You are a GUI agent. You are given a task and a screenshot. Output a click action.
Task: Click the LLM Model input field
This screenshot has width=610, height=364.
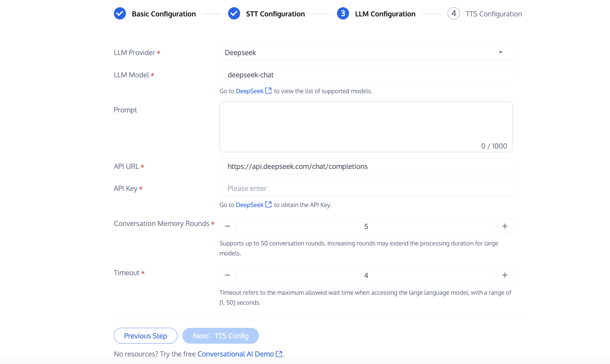[x=366, y=75]
